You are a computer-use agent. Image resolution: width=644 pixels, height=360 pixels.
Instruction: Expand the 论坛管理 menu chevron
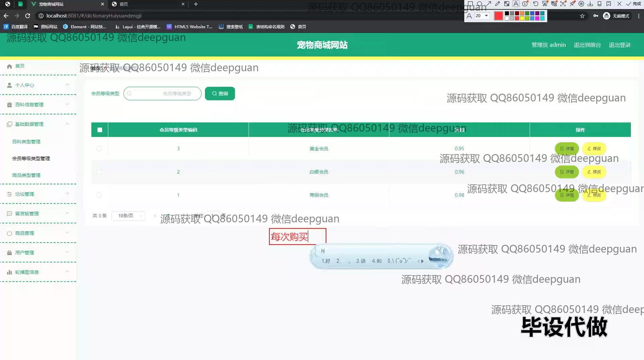pyautogui.click(x=67, y=193)
